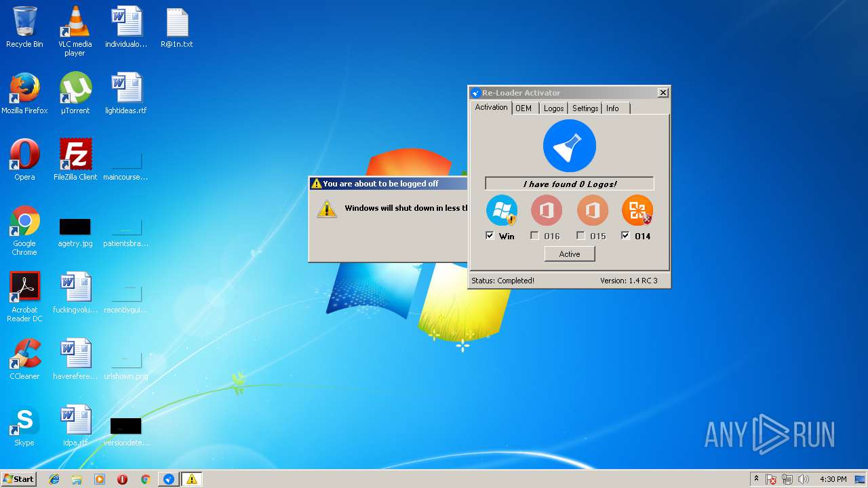Open the Skype desktop shortcut
The width and height of the screenshot is (868, 488).
coord(24,426)
